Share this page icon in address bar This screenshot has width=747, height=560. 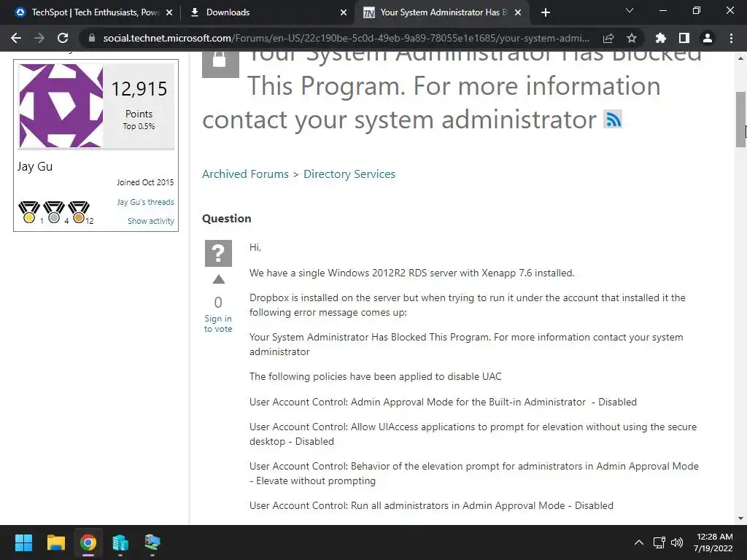point(608,39)
